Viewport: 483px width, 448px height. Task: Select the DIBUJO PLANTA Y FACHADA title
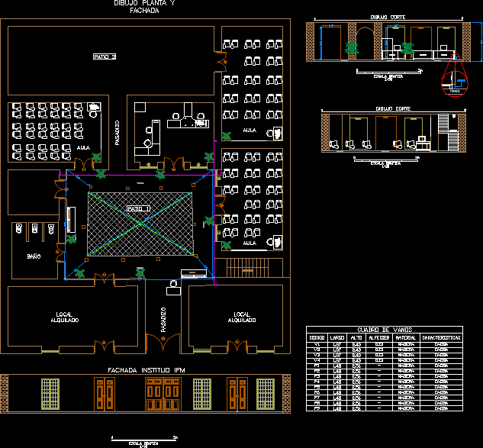point(144,8)
